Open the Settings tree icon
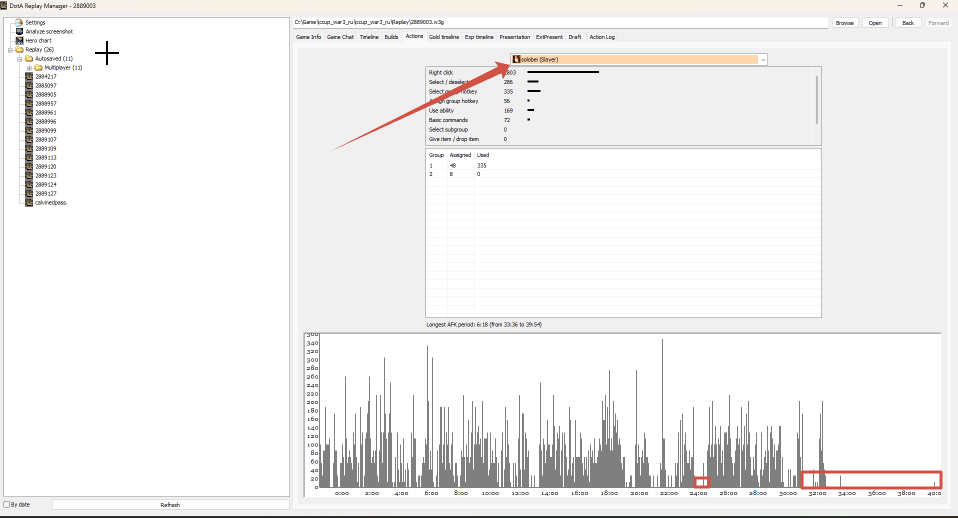958x518 pixels. (20, 23)
